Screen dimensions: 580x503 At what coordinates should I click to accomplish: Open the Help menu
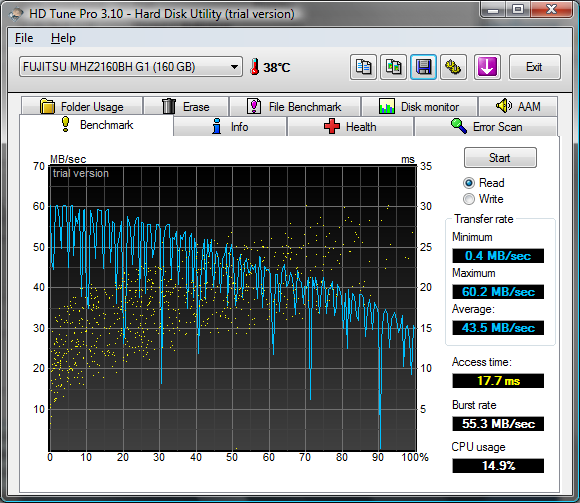[x=63, y=38]
